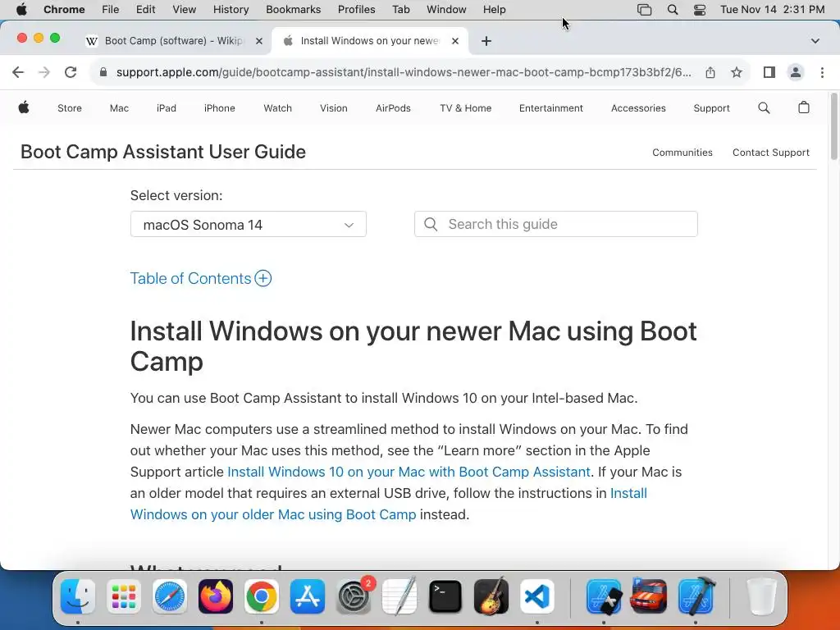The width and height of the screenshot is (840, 630).
Task: Open the Vision navigation link
Action: (x=334, y=108)
